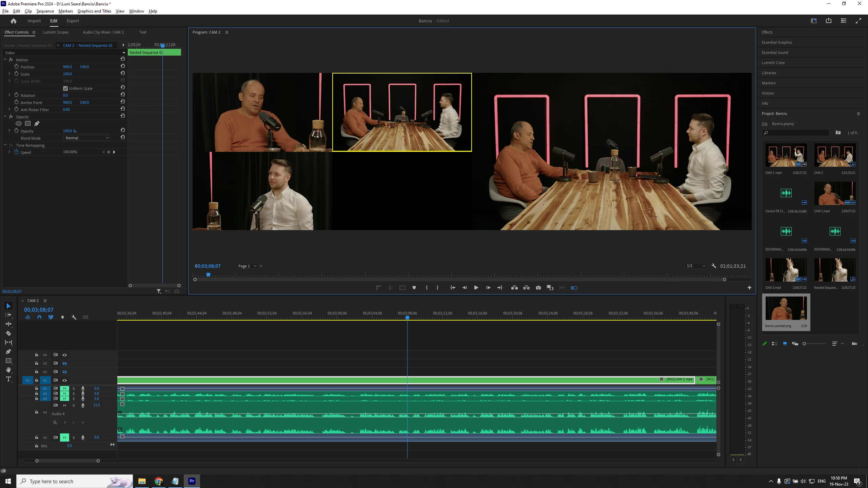Open the Sequence menu
Viewport: 868px width, 488px height.
(45, 11)
